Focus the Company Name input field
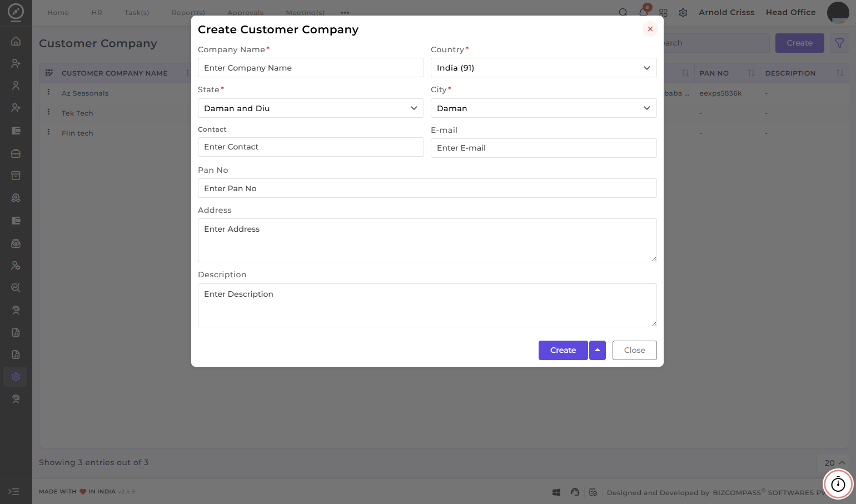This screenshot has width=856, height=504. click(311, 68)
